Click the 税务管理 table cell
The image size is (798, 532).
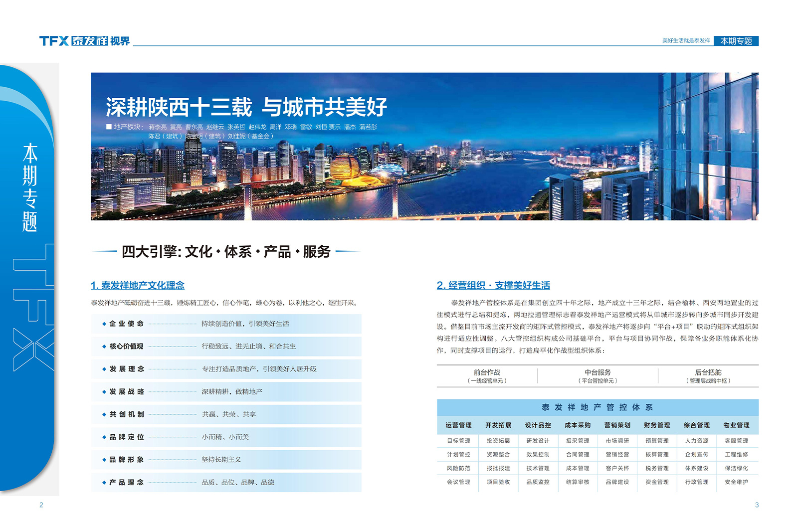click(x=657, y=468)
